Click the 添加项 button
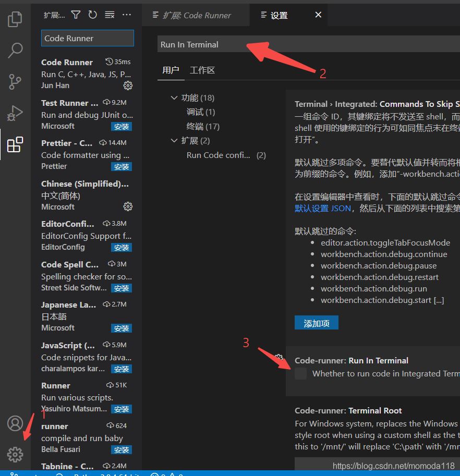The image size is (460, 476). pos(316,323)
